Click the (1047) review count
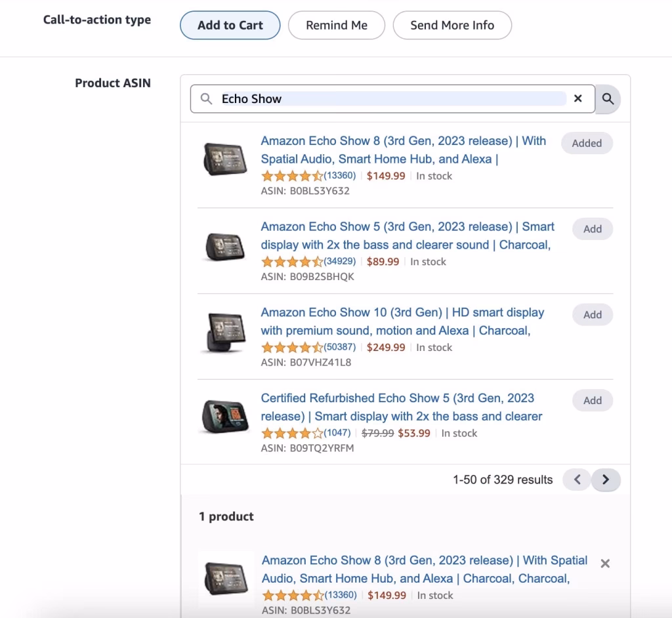The height and width of the screenshot is (618, 672). (337, 433)
